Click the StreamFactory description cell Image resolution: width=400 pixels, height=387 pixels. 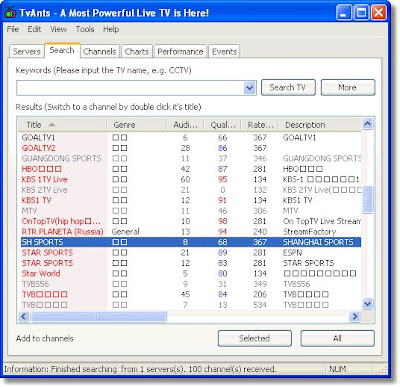point(309,232)
